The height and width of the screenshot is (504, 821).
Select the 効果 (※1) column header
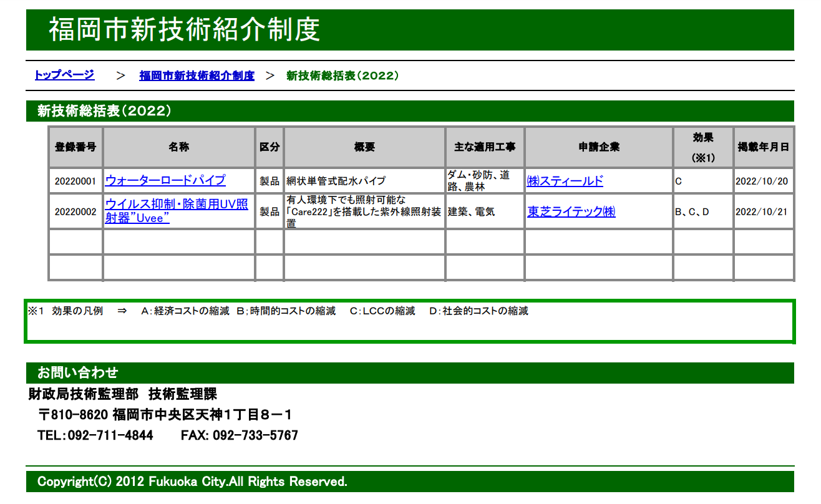tap(703, 147)
